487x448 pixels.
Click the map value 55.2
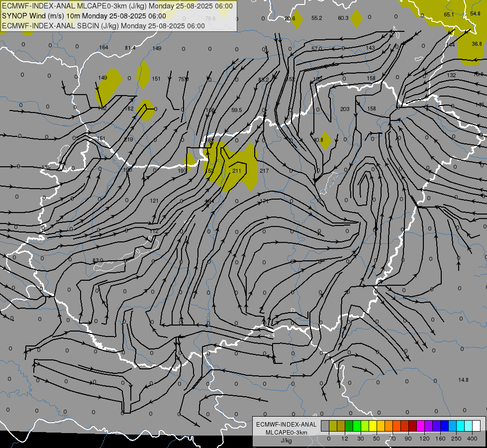317,18
